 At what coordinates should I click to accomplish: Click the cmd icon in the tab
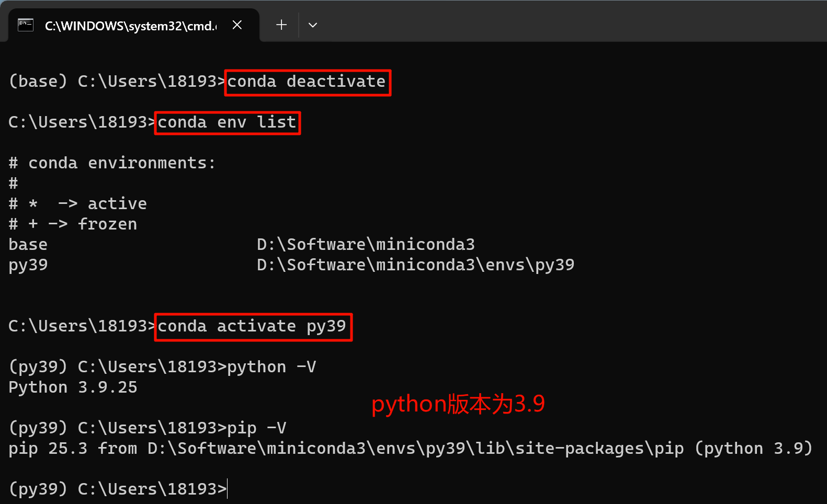tap(25, 25)
